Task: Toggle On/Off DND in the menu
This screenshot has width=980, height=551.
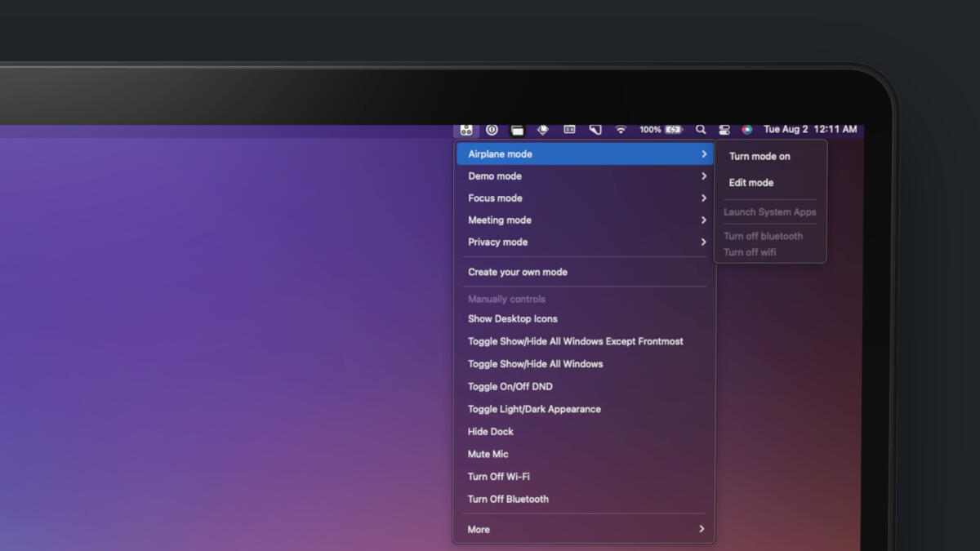Action: coord(510,387)
